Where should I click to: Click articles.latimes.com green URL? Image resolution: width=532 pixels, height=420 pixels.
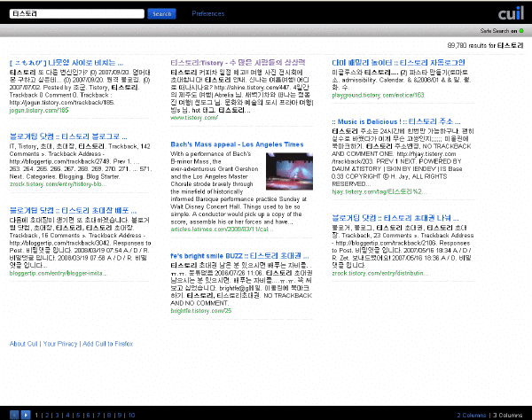click(x=222, y=229)
